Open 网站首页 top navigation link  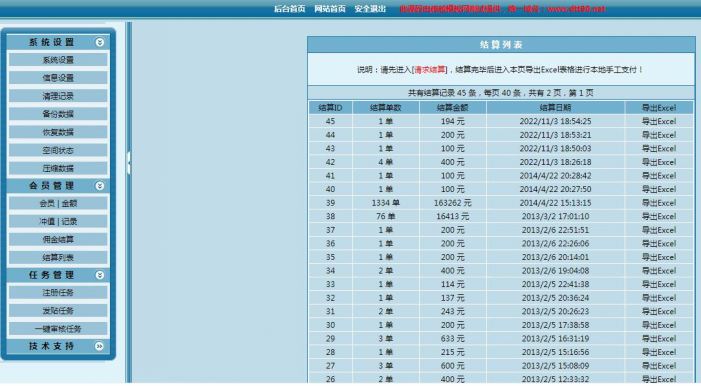(x=330, y=9)
